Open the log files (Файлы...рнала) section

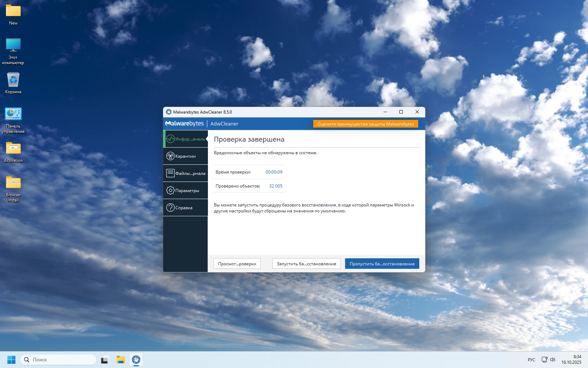pyautogui.click(x=185, y=173)
